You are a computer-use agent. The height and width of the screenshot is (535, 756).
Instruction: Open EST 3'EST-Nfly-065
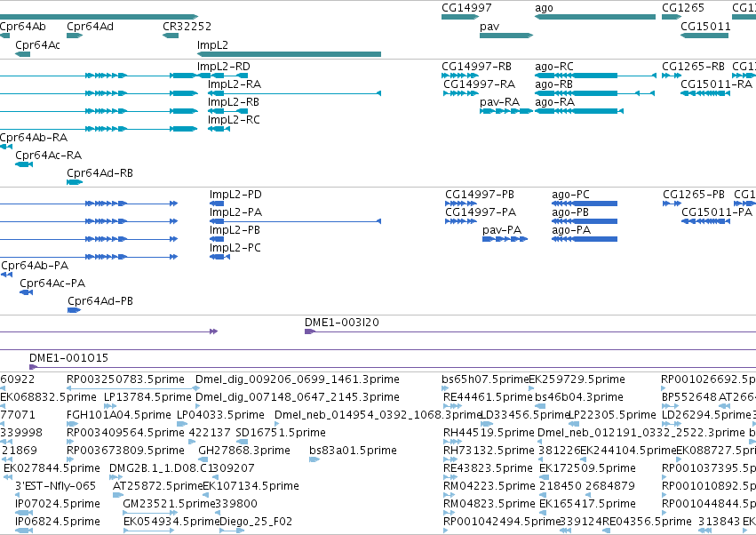coord(55,486)
